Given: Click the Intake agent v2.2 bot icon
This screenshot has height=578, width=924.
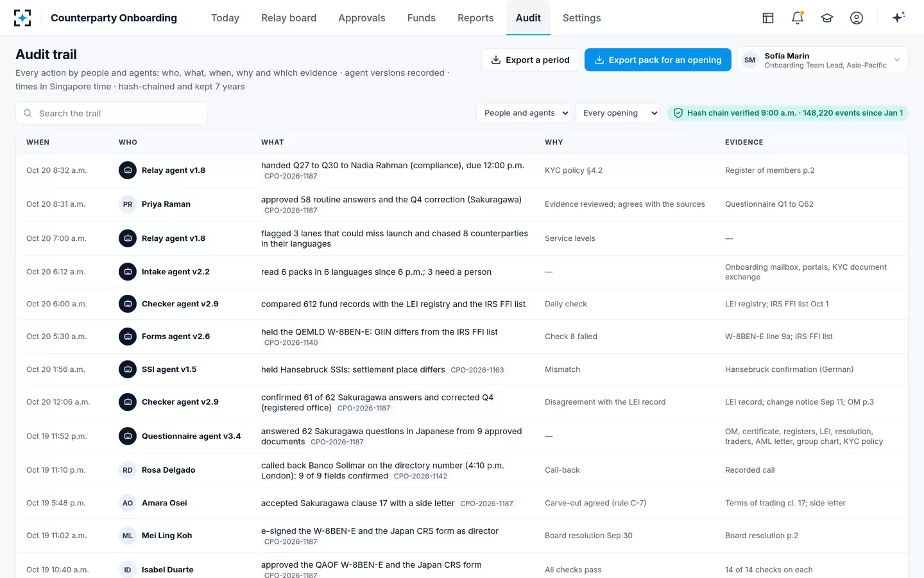Looking at the screenshot, I should point(128,272).
